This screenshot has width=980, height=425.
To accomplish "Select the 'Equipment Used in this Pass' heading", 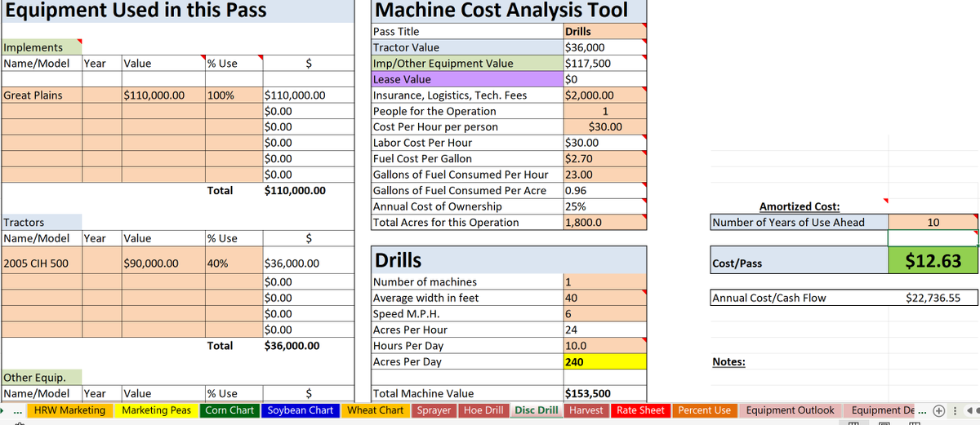I will click(176, 11).
